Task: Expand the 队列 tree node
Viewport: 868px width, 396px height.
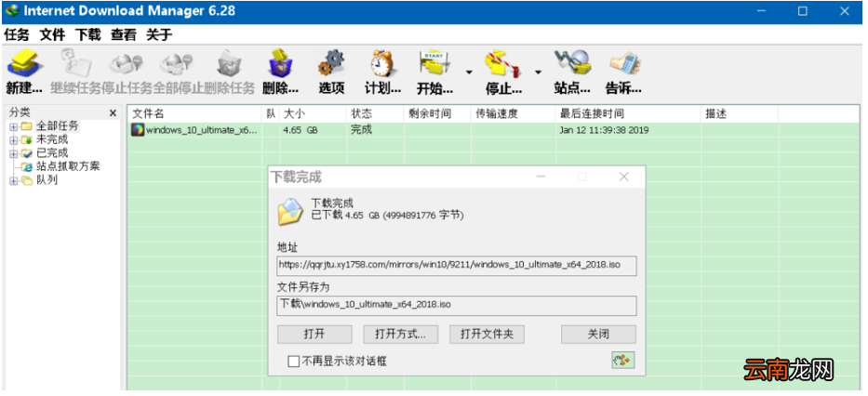Action: 13,180
